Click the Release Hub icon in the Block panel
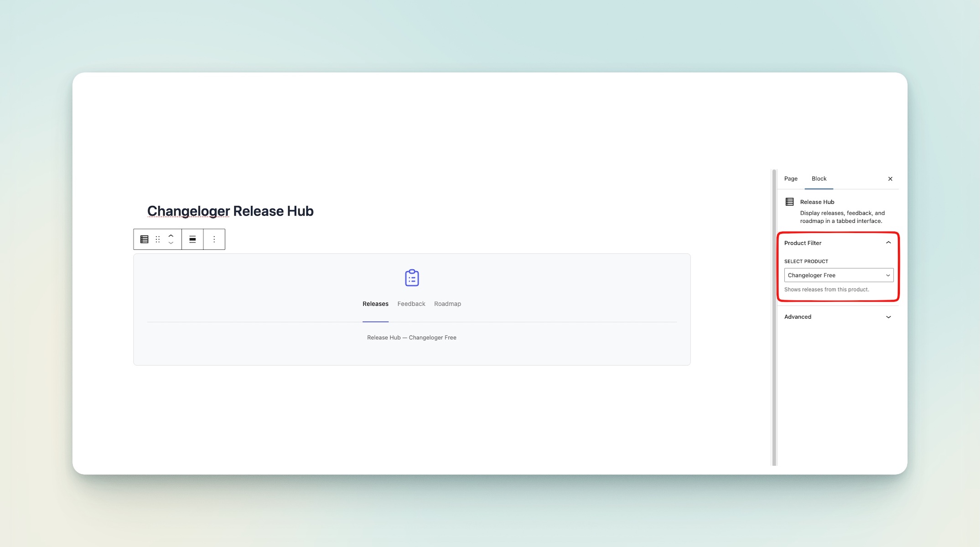 tap(788, 201)
